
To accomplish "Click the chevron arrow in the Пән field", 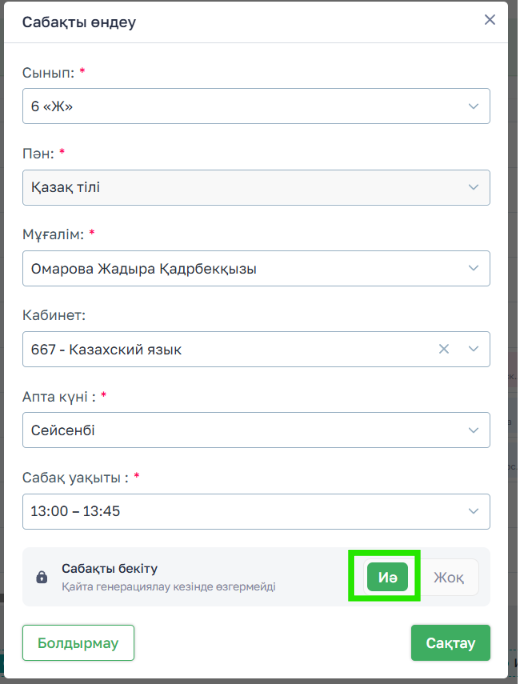I will 473,187.
